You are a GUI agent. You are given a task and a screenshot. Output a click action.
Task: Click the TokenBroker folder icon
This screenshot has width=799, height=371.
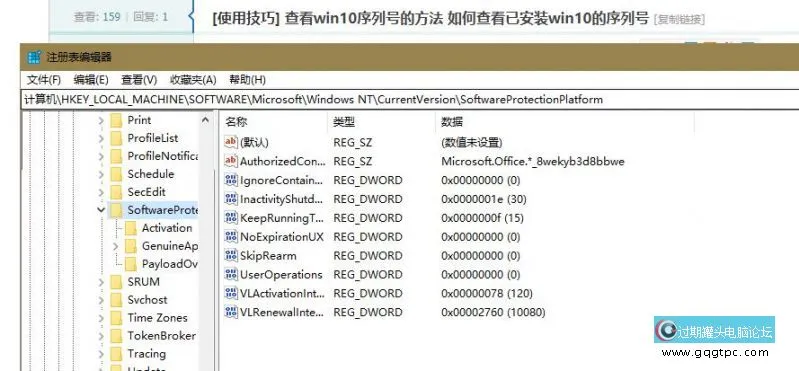click(117, 336)
